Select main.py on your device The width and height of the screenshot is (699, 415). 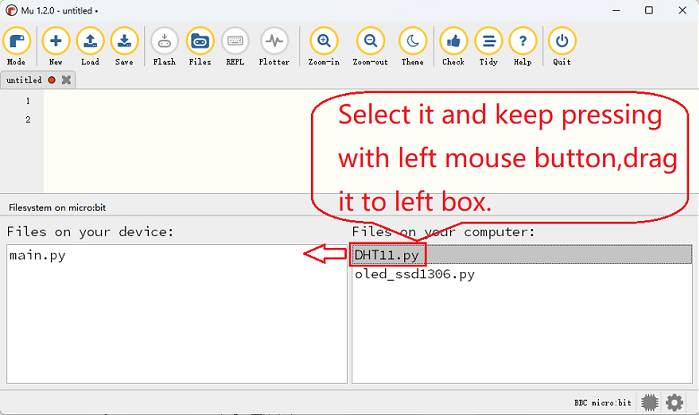tap(37, 255)
